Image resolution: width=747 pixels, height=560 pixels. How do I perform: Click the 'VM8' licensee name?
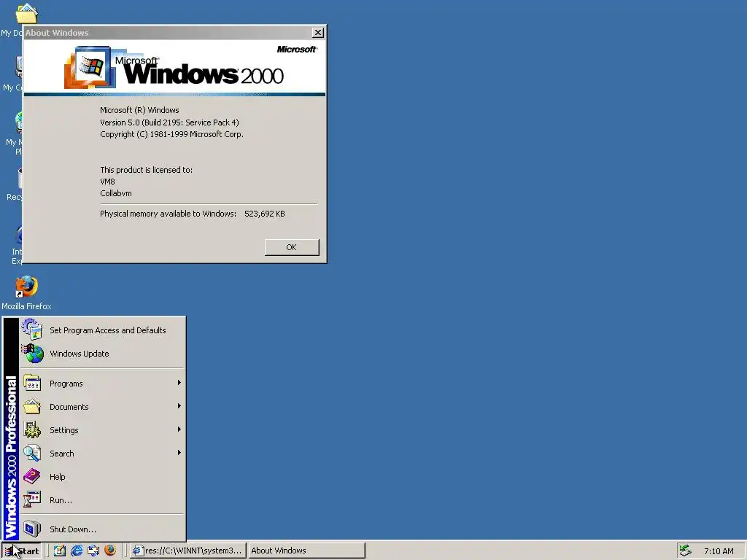pos(108,182)
